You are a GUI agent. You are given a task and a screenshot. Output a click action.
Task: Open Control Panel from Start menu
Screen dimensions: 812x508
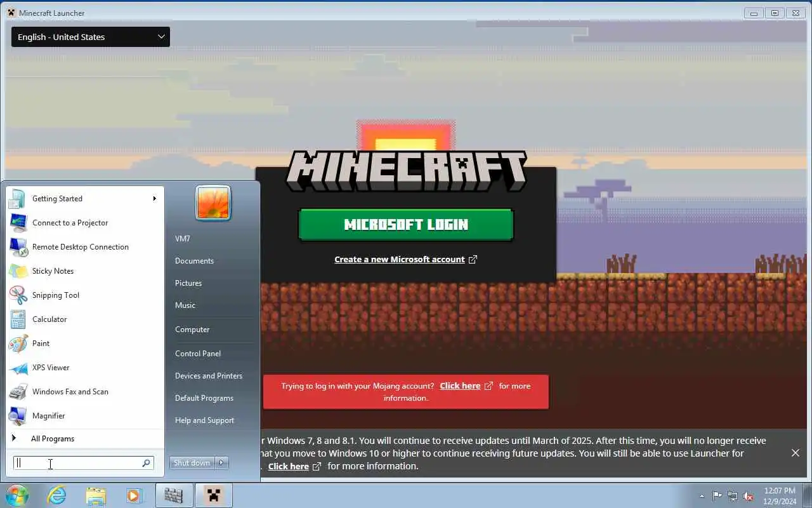click(x=198, y=354)
